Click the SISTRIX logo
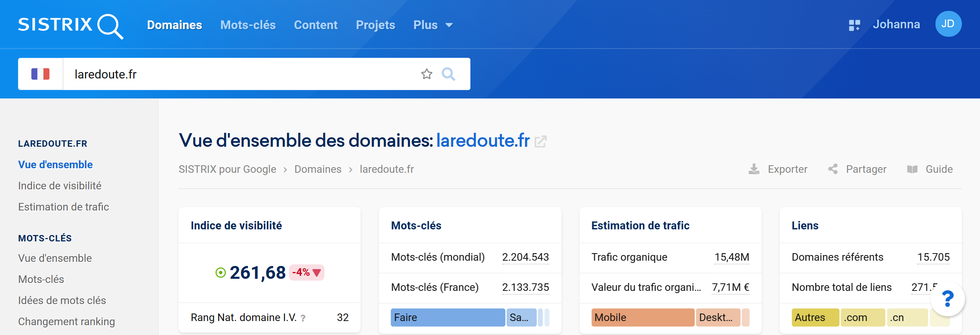This screenshot has height=335, width=980. coord(70,26)
